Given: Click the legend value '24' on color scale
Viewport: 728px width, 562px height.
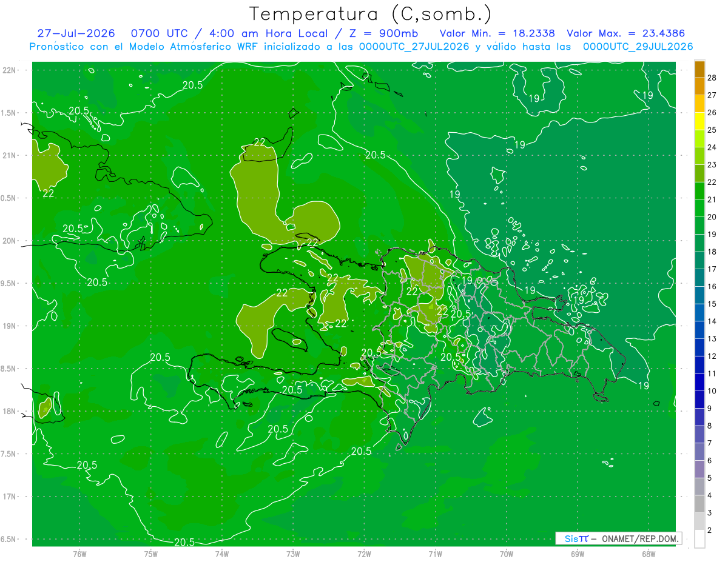Looking at the screenshot, I should (712, 147).
